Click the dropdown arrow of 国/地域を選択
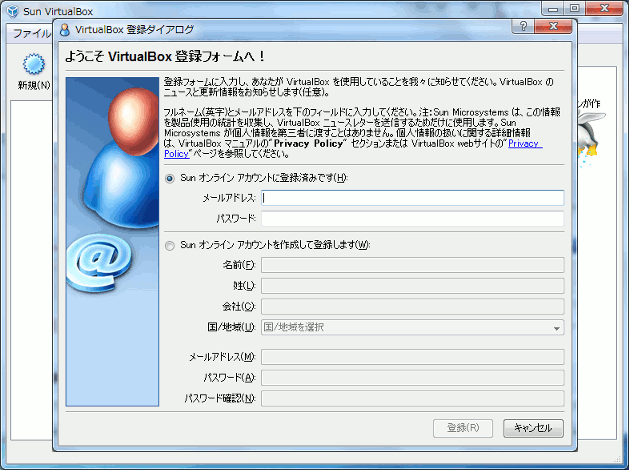This screenshot has height=470, width=629. (556, 327)
